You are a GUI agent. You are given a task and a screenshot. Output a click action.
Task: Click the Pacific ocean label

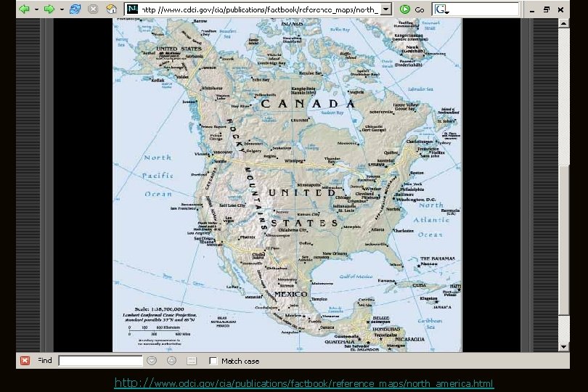click(x=158, y=176)
